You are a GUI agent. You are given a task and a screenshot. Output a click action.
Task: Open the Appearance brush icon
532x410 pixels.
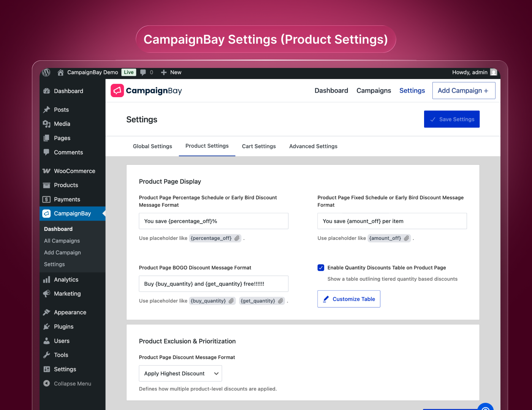coord(47,312)
